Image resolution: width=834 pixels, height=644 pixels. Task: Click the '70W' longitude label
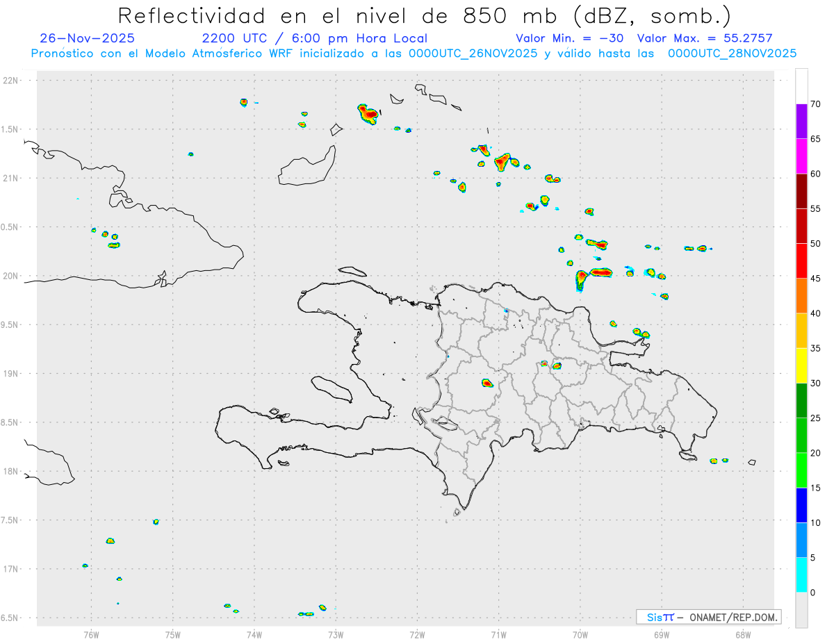(x=580, y=634)
